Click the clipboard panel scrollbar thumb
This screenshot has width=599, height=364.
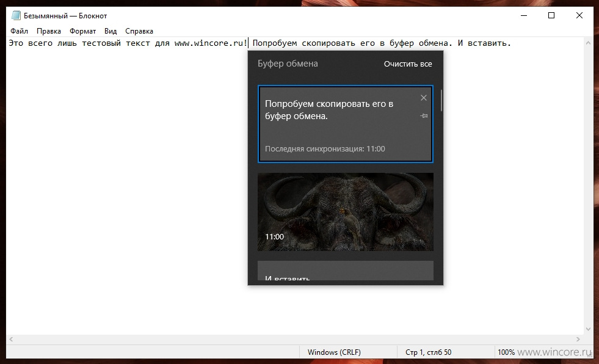[x=441, y=100]
